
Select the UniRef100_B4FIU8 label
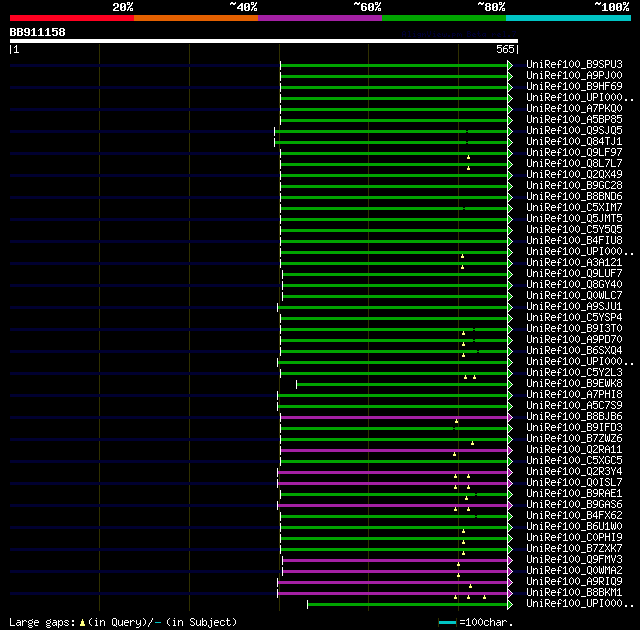pos(574,241)
